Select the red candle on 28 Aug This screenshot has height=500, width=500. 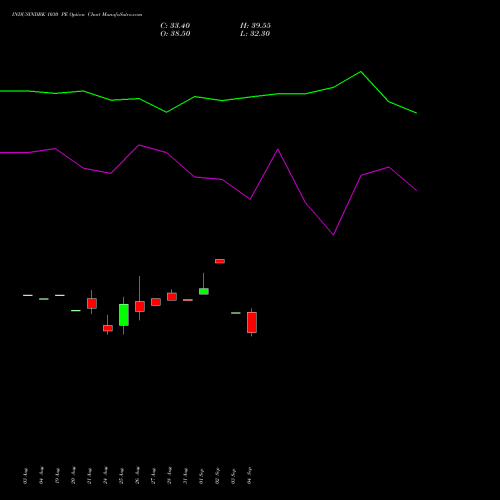(172, 296)
